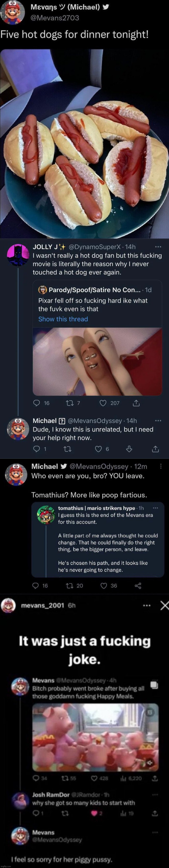The image size is (169, 868).
Task: Open the mevans_2001 story options dots
Action: (146, 605)
